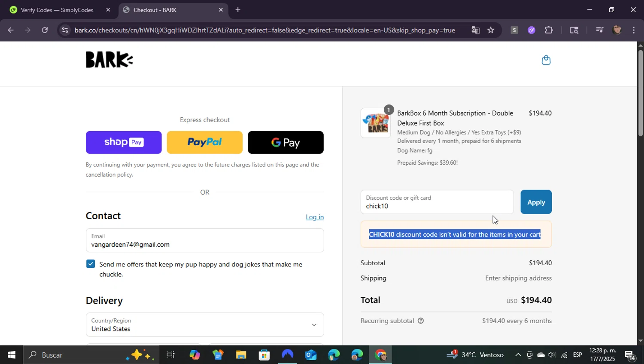The height and width of the screenshot is (364, 644).
Task: Click the ESP language indicator
Action: 577,355
